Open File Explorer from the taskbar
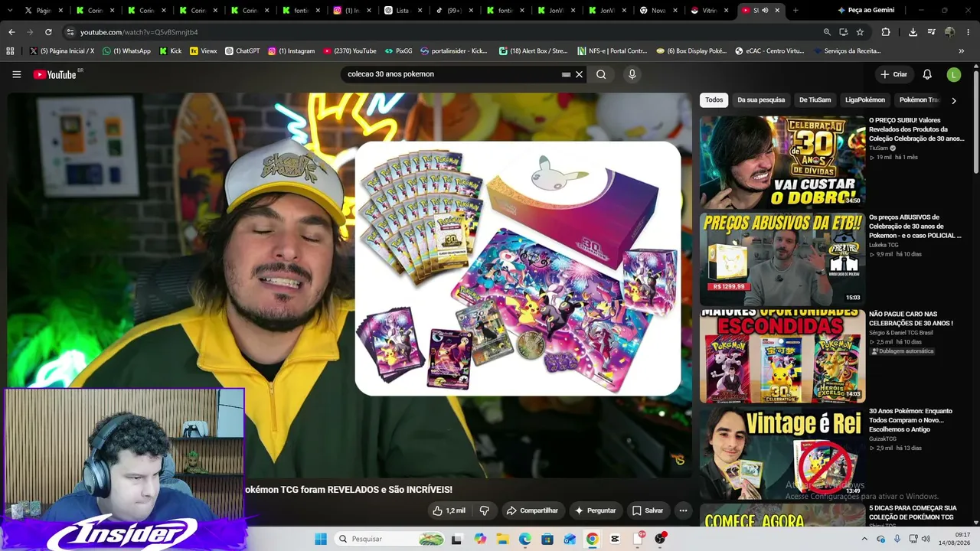Viewport: 980px width, 551px height. pyautogui.click(x=502, y=539)
